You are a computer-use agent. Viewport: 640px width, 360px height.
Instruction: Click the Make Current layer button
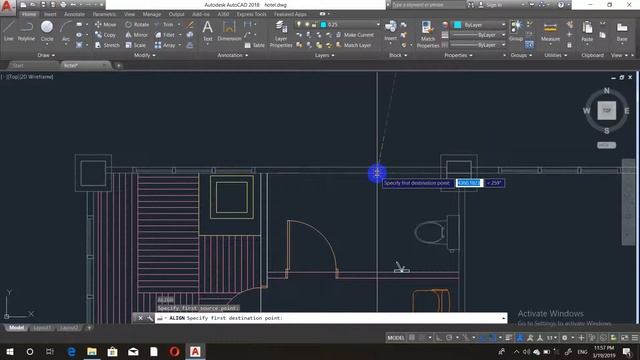[x=354, y=35]
